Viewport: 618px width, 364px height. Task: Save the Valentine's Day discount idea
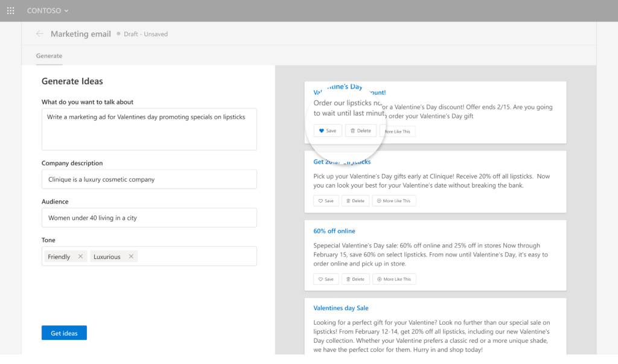click(x=328, y=130)
